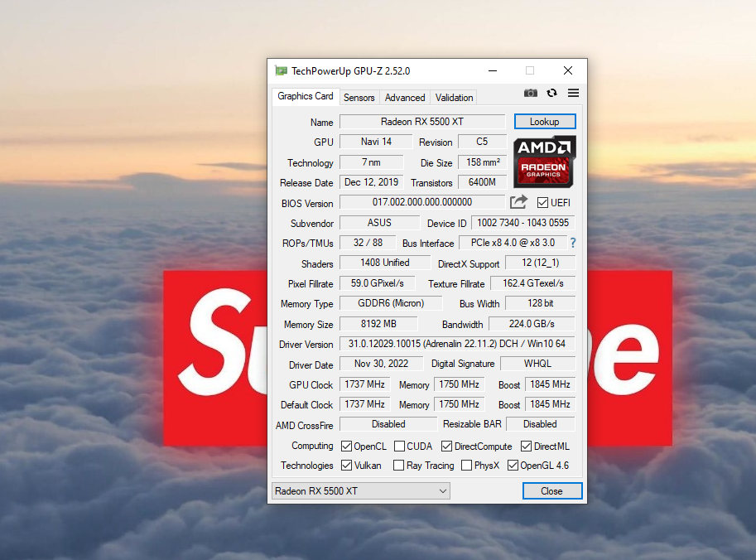Click the Bus Interface question mark

(x=573, y=243)
